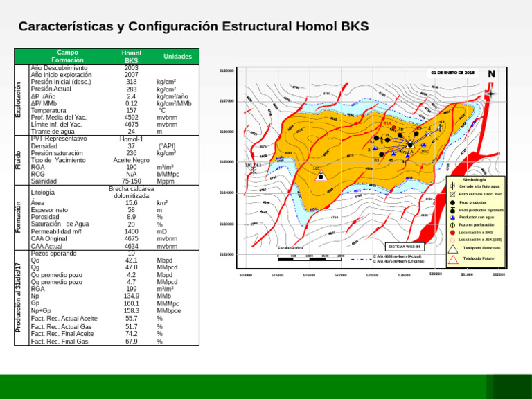This screenshot has height=399, width=532.
Task: Click the 'Presión Inicial (desc.)' value 318
Action: (x=132, y=82)
